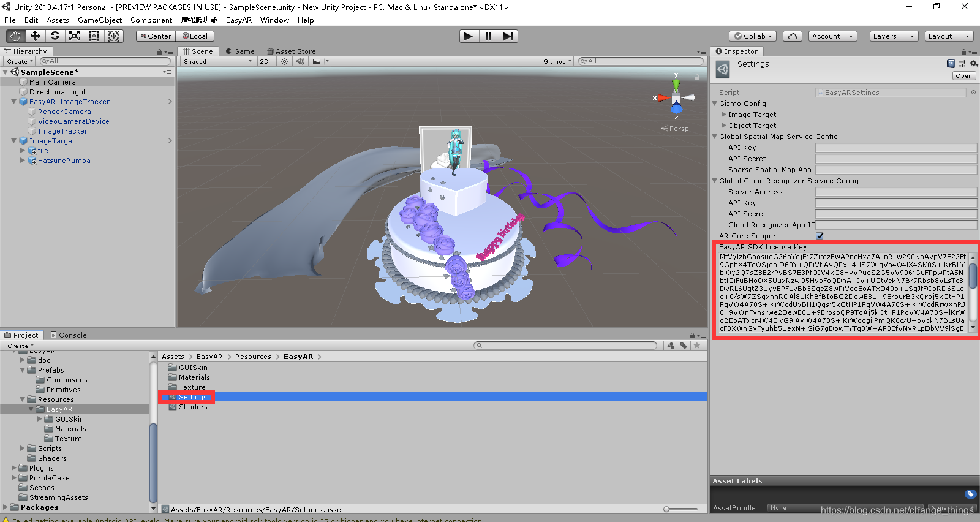Open the Collab dropdown
The height and width of the screenshot is (522, 980).
(x=753, y=36)
